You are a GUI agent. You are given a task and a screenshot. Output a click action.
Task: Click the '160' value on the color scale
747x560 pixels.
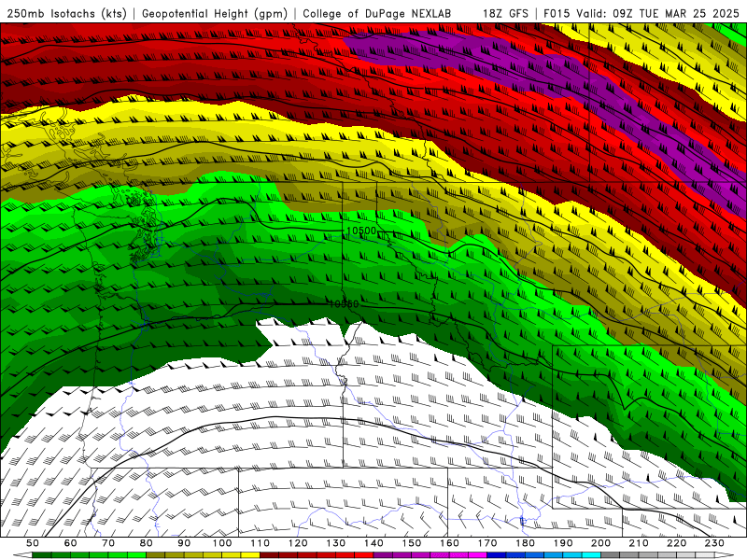(x=449, y=543)
